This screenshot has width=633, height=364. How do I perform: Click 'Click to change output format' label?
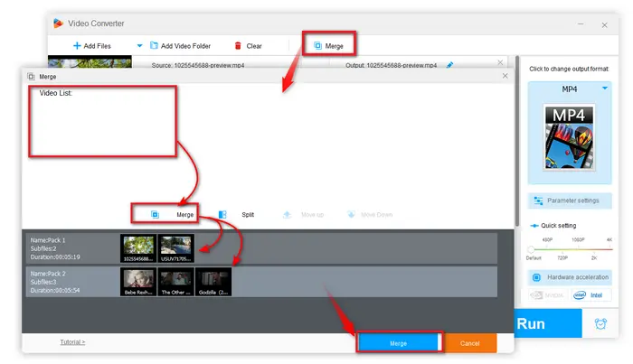click(x=569, y=69)
